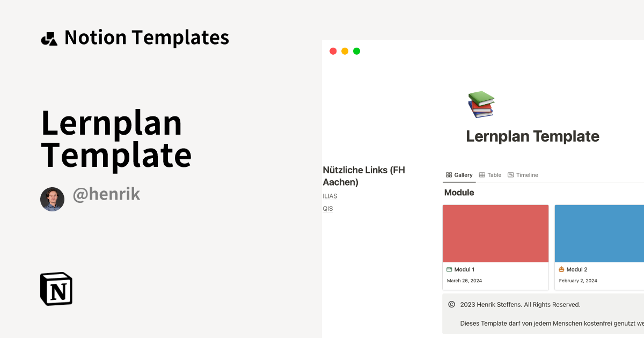
Task: Click the orange robot icon on Modul 2
Action: (x=561, y=269)
